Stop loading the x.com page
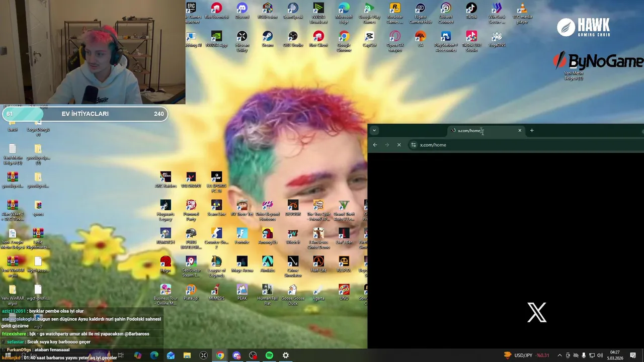Viewport: 644px width, 362px height. click(399, 145)
